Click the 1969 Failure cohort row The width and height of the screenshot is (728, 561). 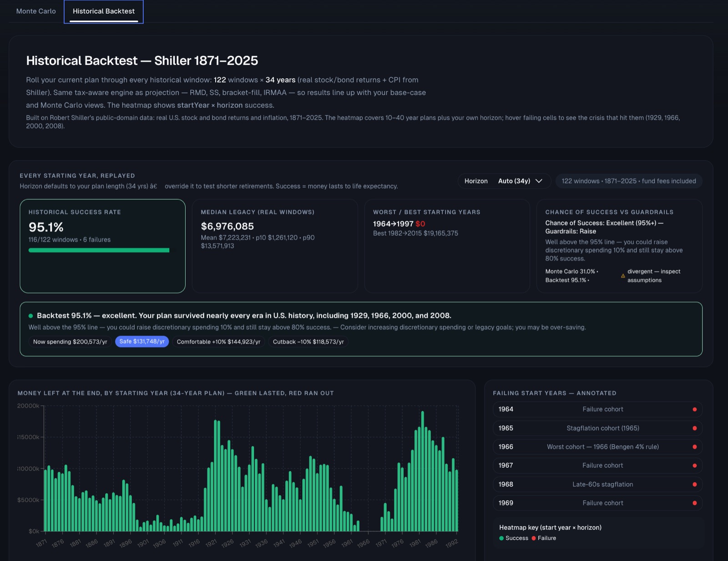(597, 503)
